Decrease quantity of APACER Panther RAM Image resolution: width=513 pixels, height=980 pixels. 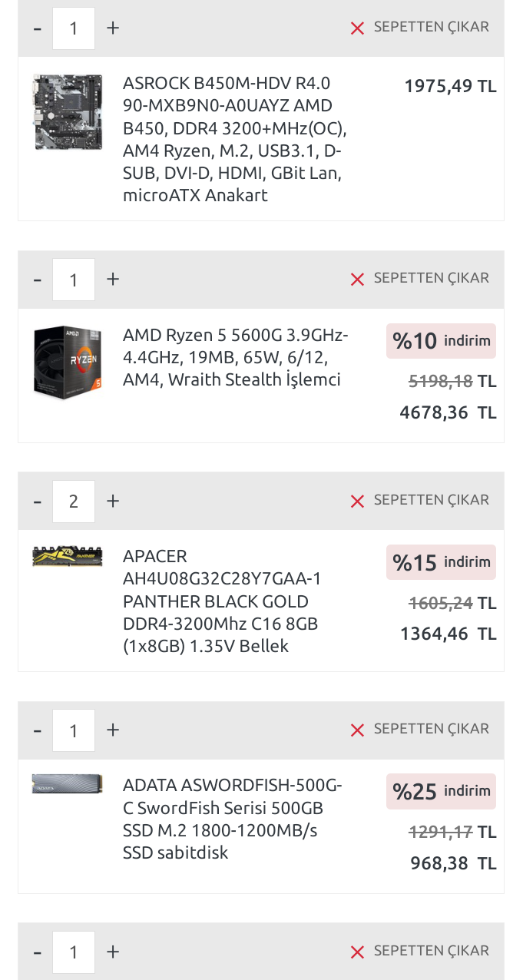click(x=37, y=501)
